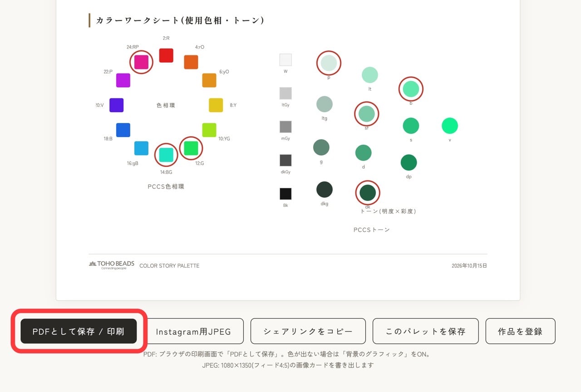581x392 pixels.
Task: Choose the circled 24:RP magenta swatch
Action: (141, 62)
